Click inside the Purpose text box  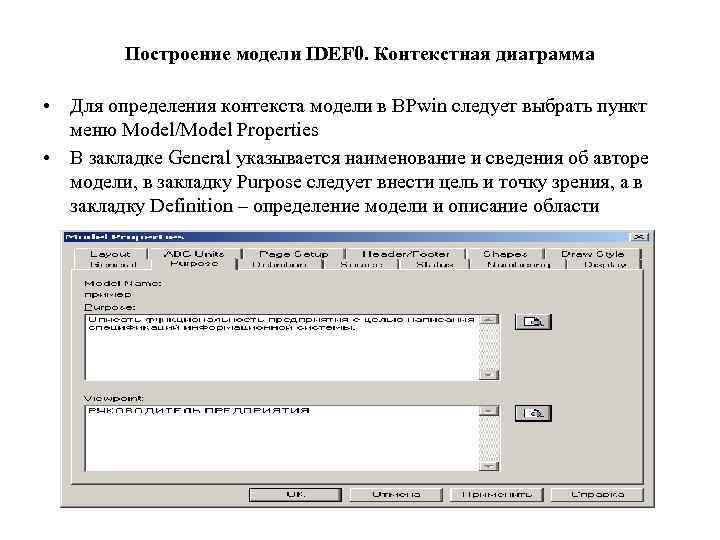pos(282,348)
